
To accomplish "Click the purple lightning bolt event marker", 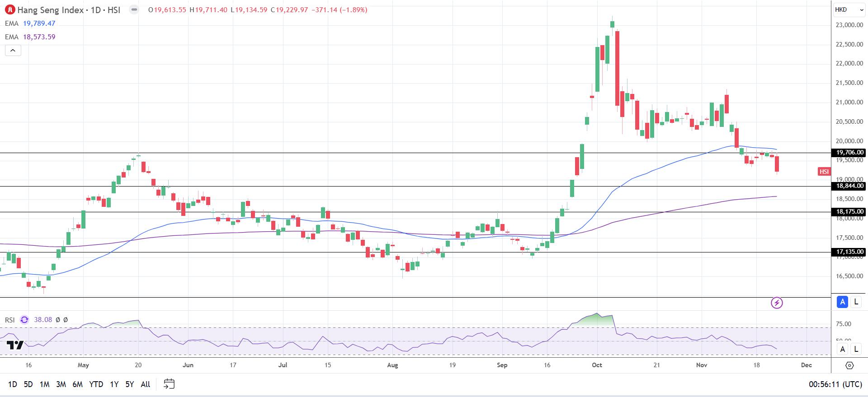I will [777, 303].
